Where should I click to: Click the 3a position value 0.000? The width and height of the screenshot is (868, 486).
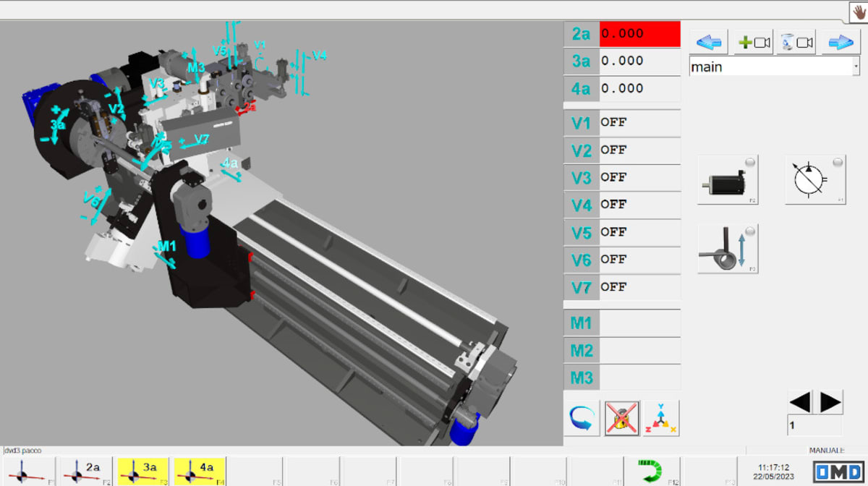click(x=639, y=61)
